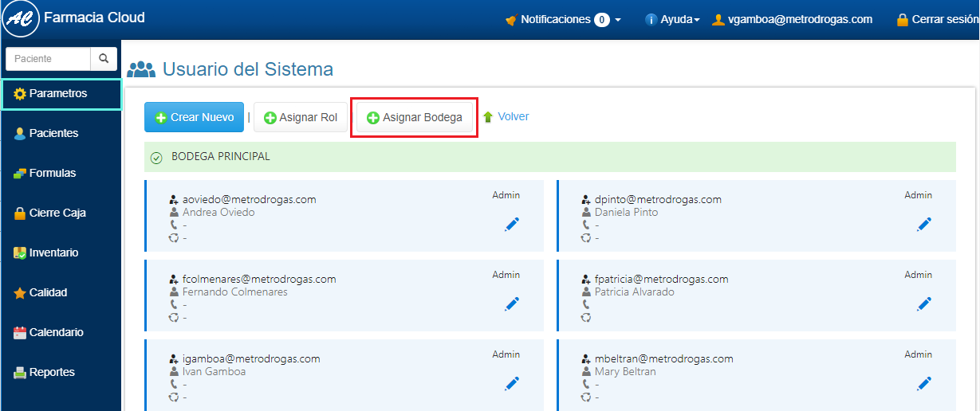The width and height of the screenshot is (980, 411).
Task: Click the pencil edit icon for Andrea Oviedo
Action: 512,225
